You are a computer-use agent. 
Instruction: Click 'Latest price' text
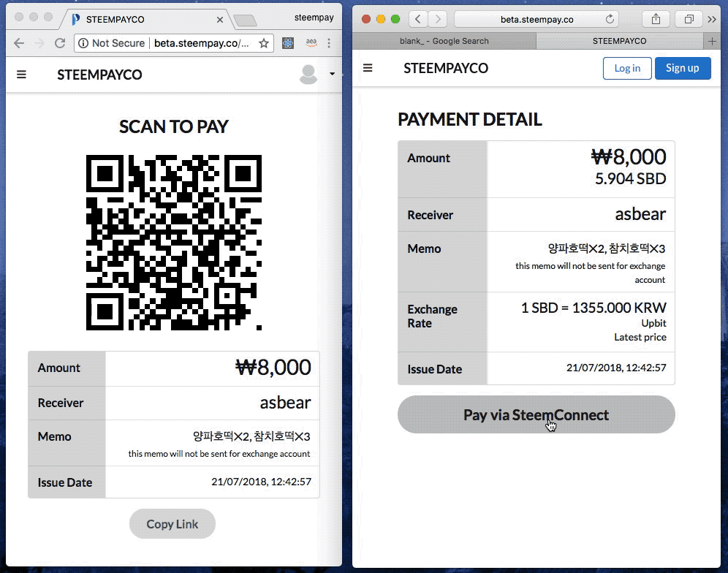point(640,337)
